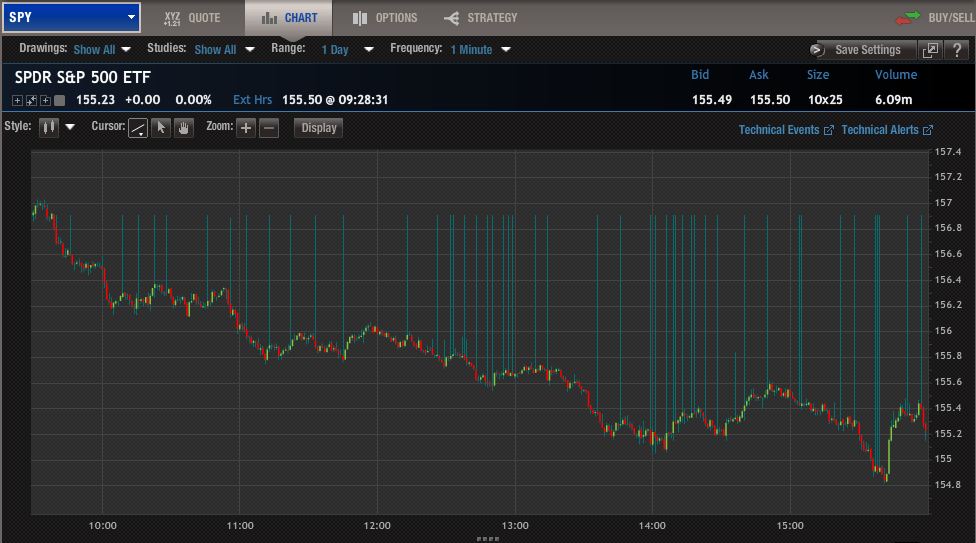The image size is (976, 543).
Task: Choose the line drawing cursor tool
Action: coord(138,128)
